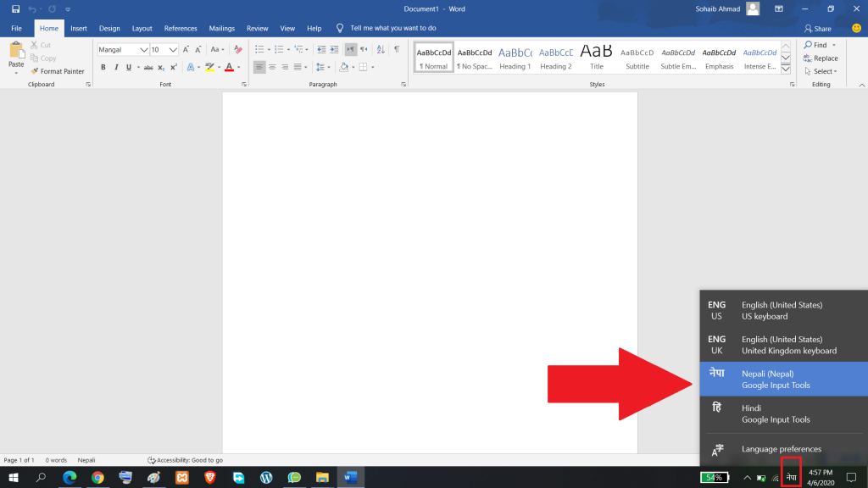868x488 pixels.
Task: Toggle show/hide paragraph marks
Action: coord(397,50)
